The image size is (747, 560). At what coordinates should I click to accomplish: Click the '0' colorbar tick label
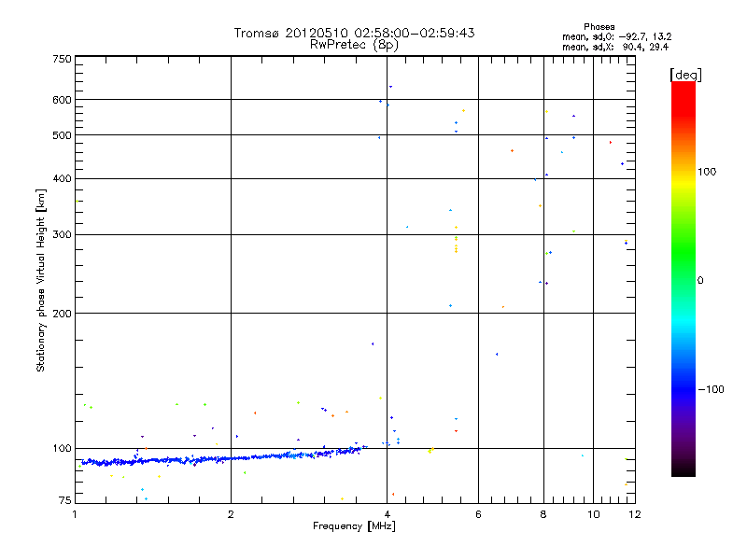700,281
